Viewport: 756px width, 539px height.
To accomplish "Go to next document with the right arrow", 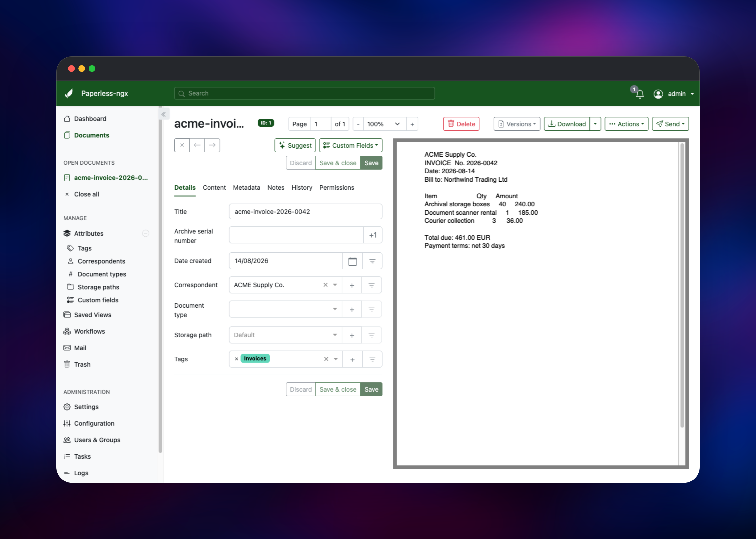I will coord(212,145).
